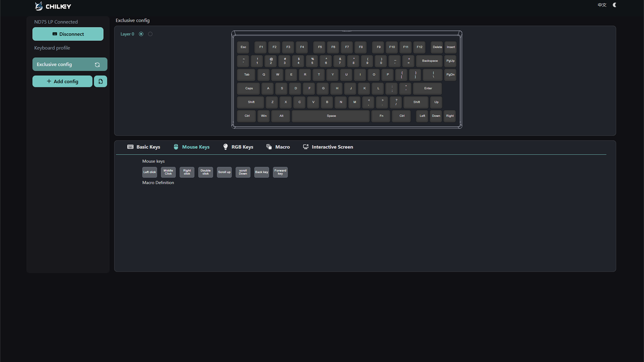Select the Left click mouse key
Screen dimensions: 644x362
click(149, 172)
